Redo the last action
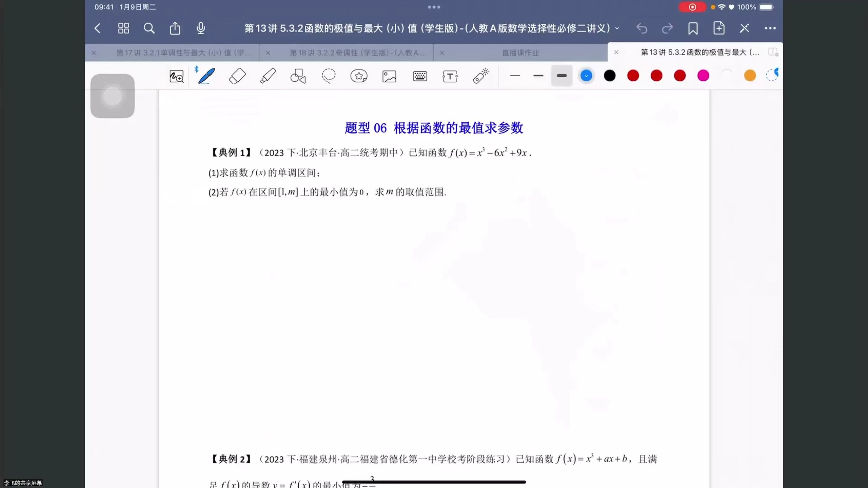Screen dimensions: 868x488 [x=667, y=28]
